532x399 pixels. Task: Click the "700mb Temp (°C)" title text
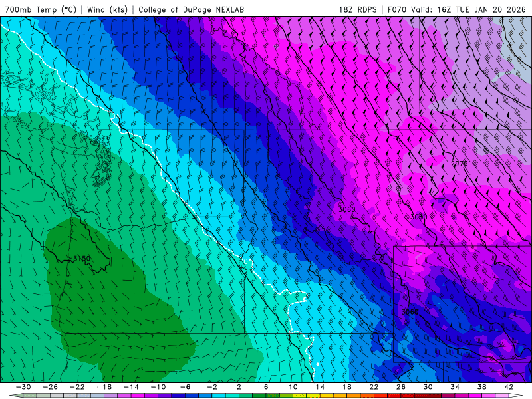tap(41, 9)
